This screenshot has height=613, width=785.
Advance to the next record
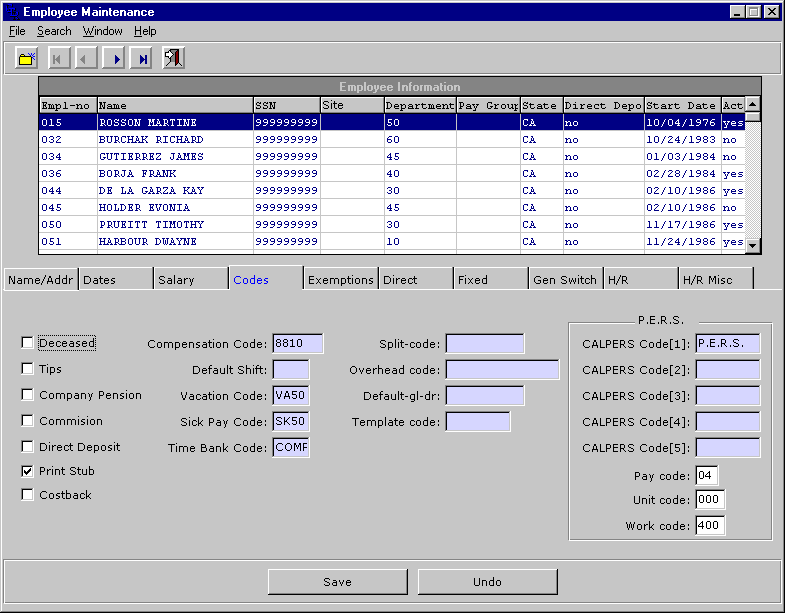click(x=116, y=59)
